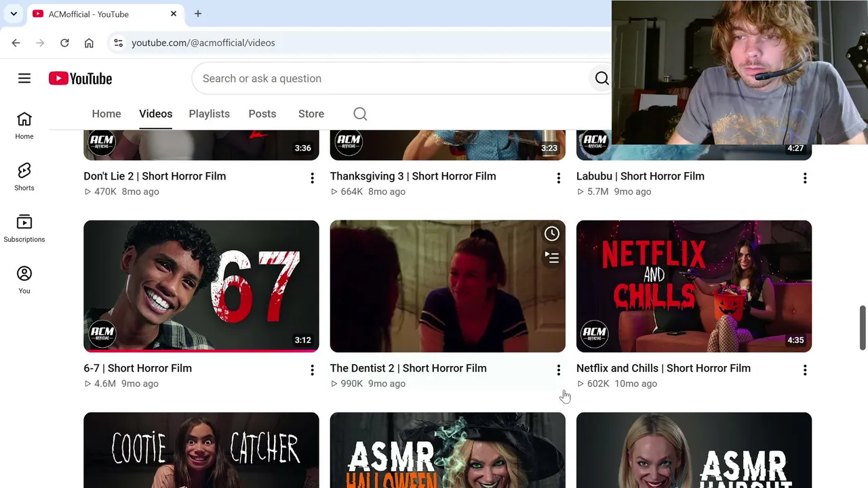Open the channel Store tab
Screen dimensions: 868x488
pyautogui.click(x=311, y=114)
